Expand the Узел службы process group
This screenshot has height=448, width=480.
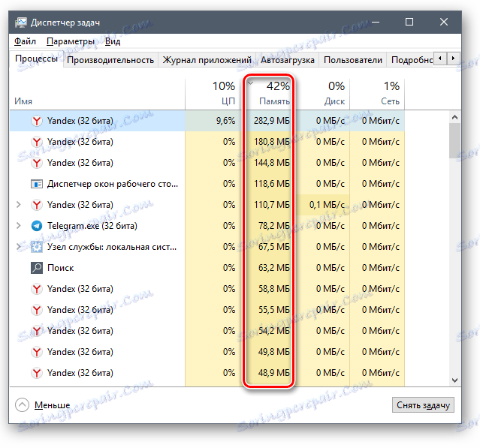click(x=19, y=246)
